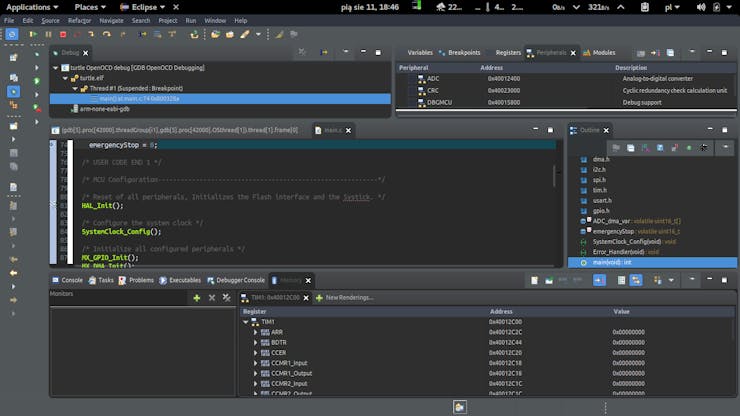Open the Navigate menu
740x416 pixels.
click(111, 21)
